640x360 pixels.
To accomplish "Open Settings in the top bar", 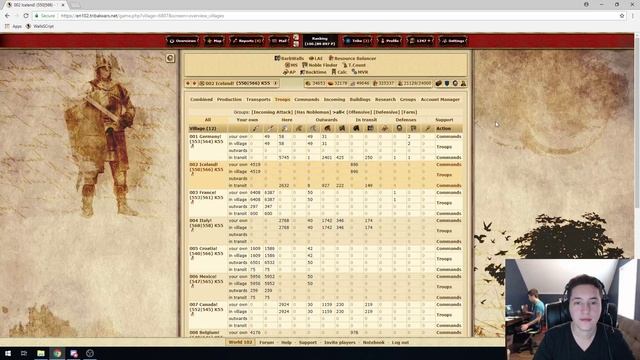I will (x=453, y=41).
